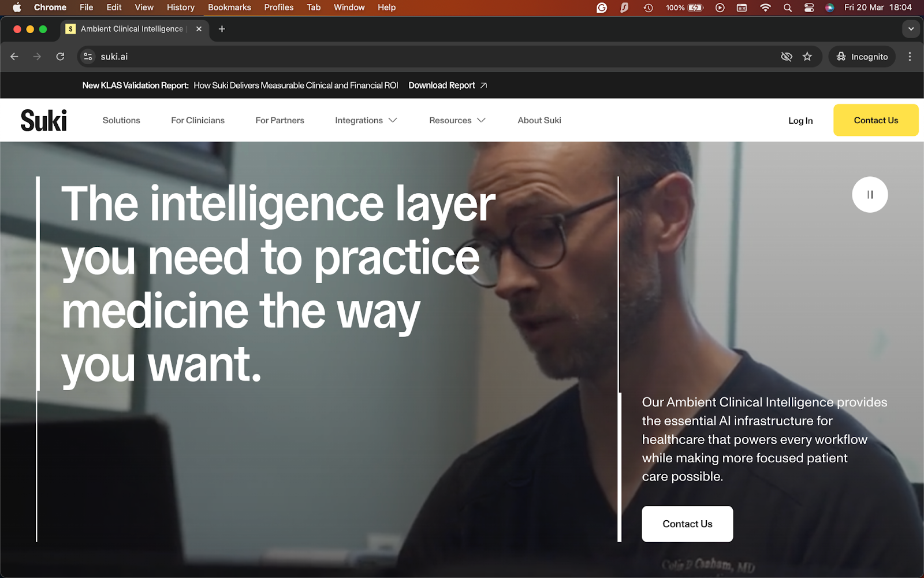The image size is (924, 578).
Task: Open the Wi-Fi menu bar icon
Action: tap(765, 8)
